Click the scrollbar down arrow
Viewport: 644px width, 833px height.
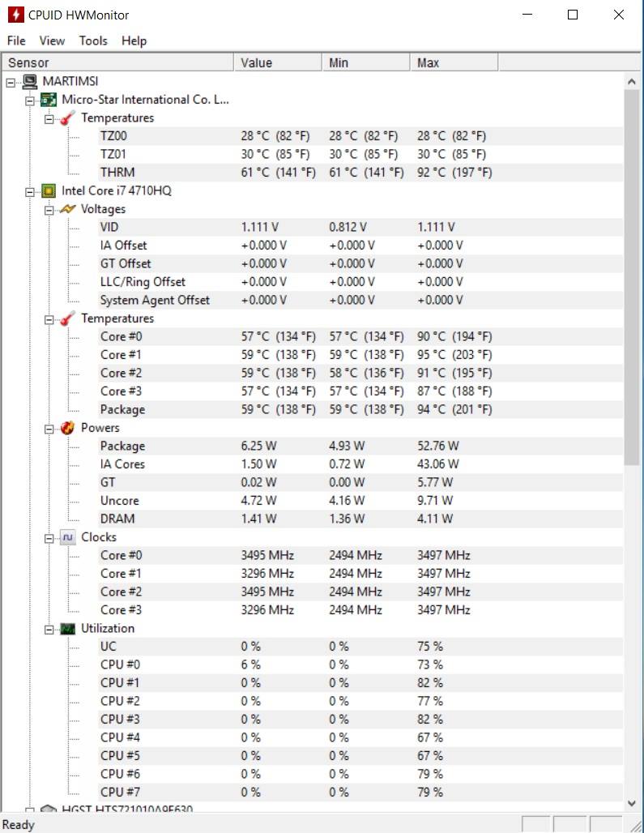(x=632, y=803)
